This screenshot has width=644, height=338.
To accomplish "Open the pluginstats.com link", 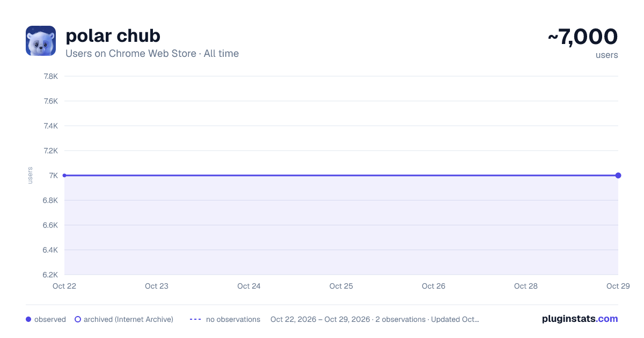I will (x=580, y=319).
